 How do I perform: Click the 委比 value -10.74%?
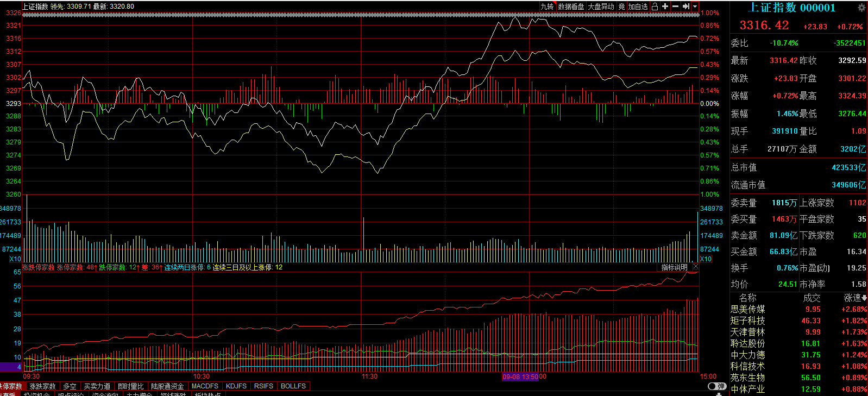click(784, 43)
